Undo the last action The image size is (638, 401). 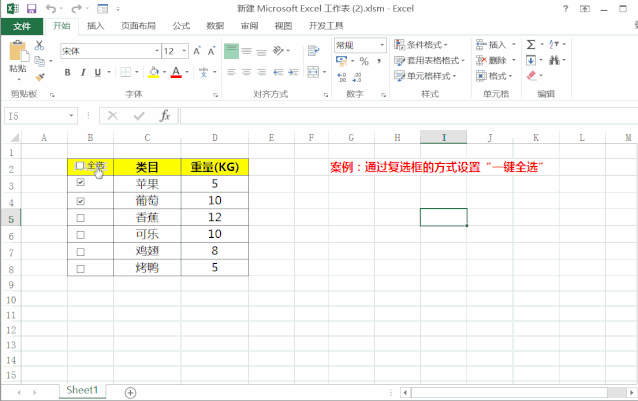click(50, 9)
